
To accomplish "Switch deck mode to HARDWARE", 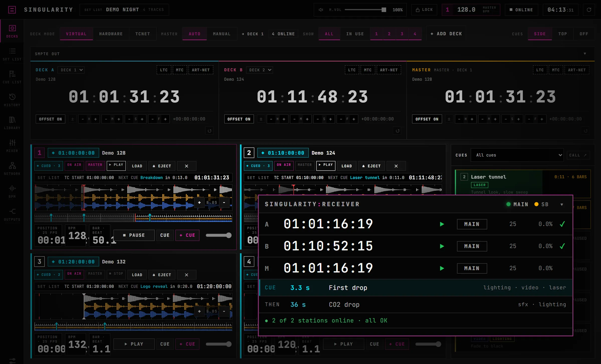I will (111, 34).
